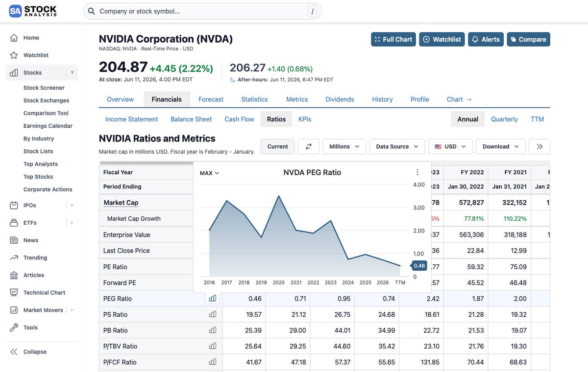The height and width of the screenshot is (372, 588).
Task: Toggle the Current button
Action: point(278,146)
